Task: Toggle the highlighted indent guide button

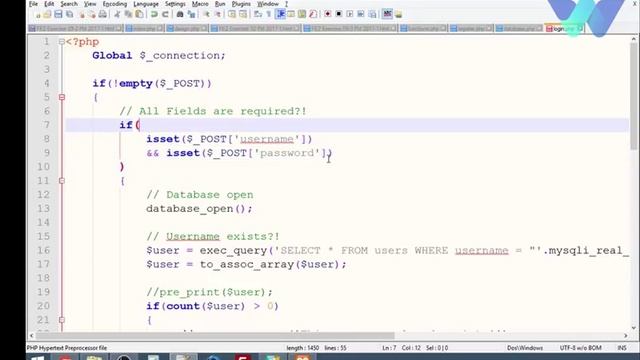Action: click(280, 14)
